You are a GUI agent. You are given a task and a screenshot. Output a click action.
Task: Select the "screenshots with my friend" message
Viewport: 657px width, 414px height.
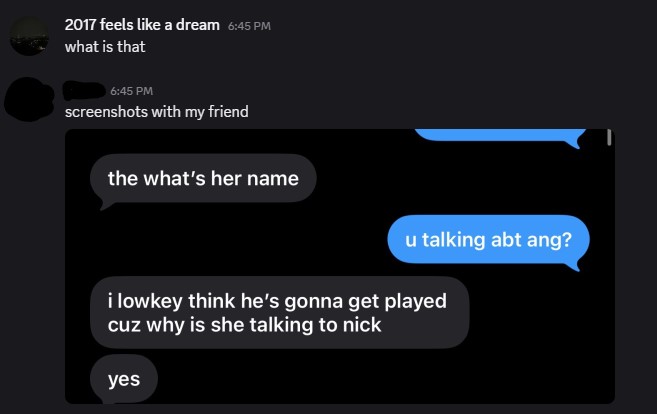point(157,112)
